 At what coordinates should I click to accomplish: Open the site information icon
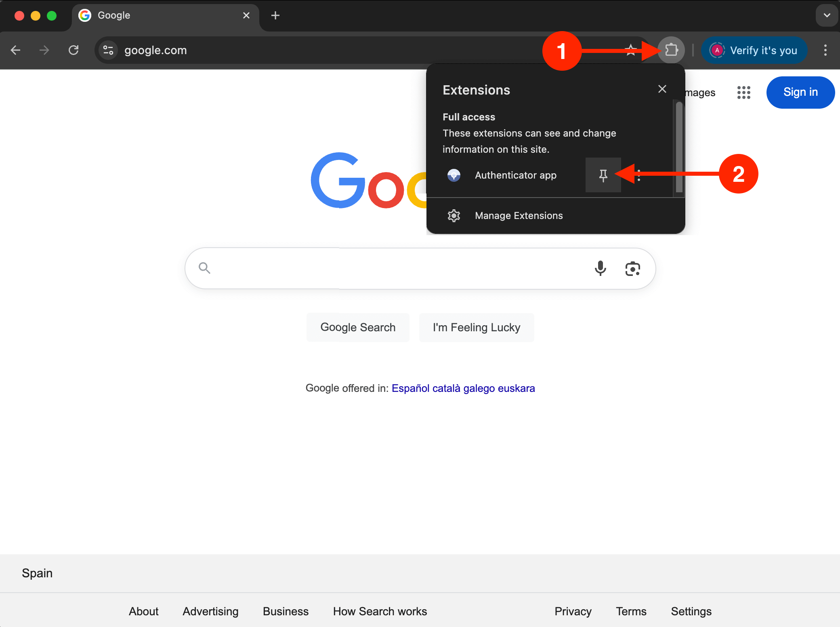point(108,50)
